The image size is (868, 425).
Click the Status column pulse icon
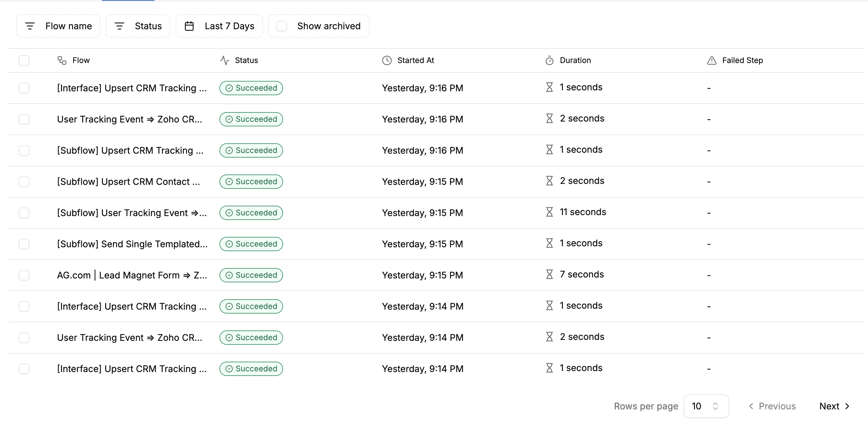(224, 60)
